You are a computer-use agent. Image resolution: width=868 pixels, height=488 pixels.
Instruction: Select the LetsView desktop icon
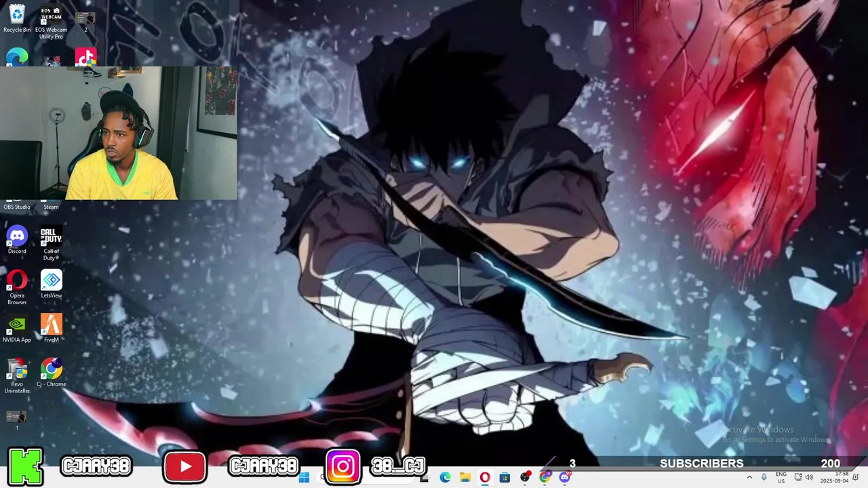click(51, 284)
